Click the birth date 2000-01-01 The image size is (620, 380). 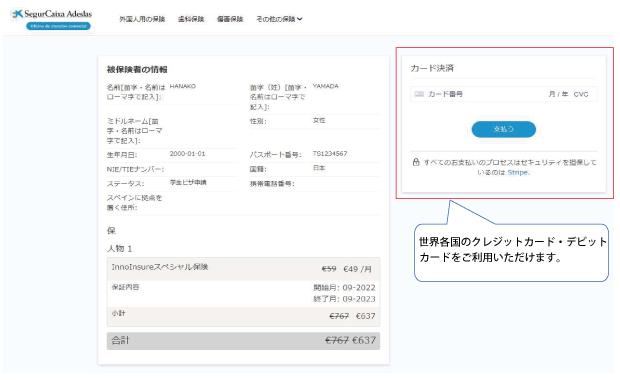(x=187, y=154)
